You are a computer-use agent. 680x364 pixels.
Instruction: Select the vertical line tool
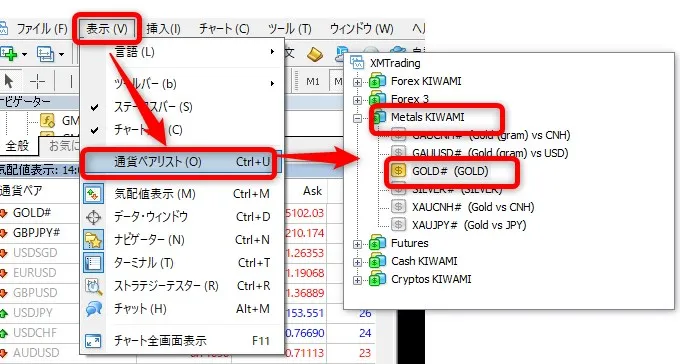click(71, 81)
